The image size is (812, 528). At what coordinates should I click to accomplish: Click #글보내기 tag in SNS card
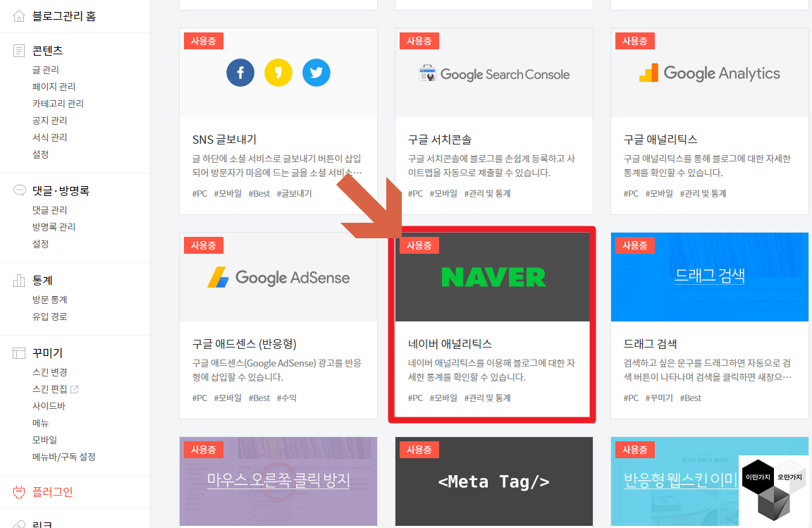coord(294,193)
